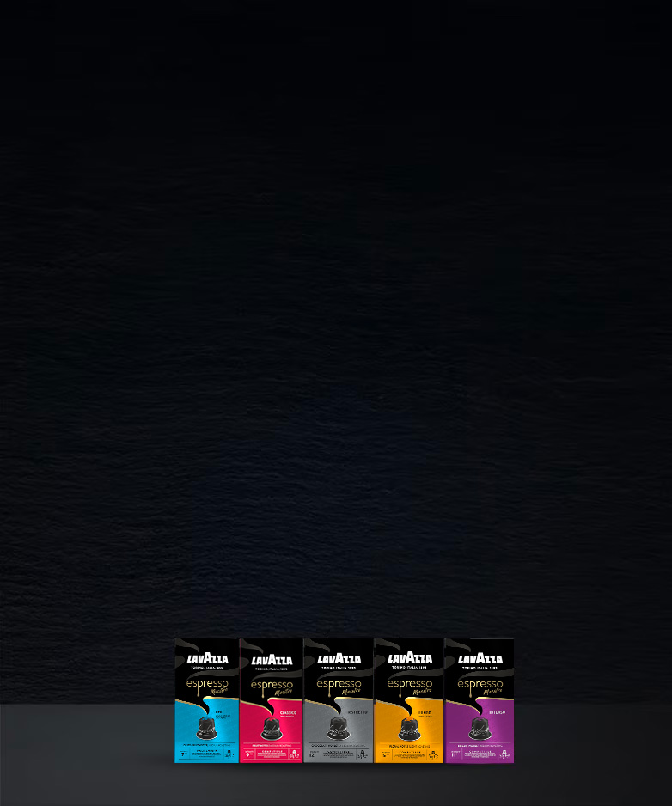The width and height of the screenshot is (672, 806).
Task: Click the espresso Maestro text on the Intenso box
Action: (481, 685)
